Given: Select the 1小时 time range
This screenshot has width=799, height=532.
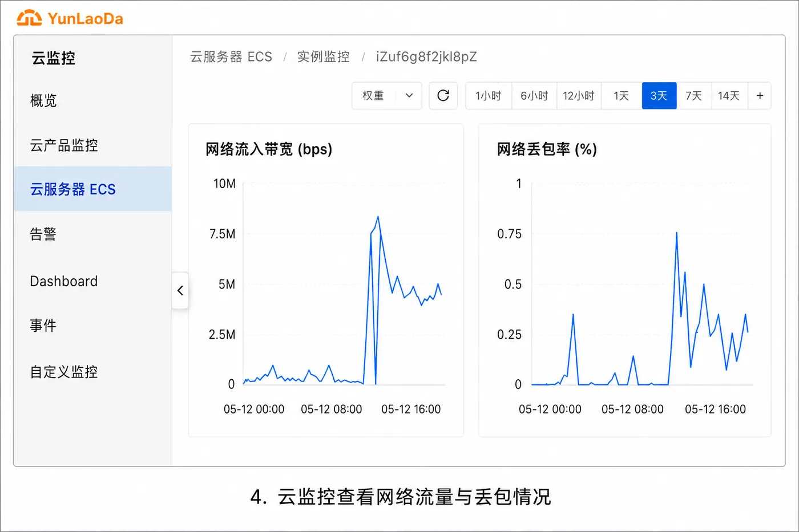Looking at the screenshot, I should pyautogui.click(x=489, y=96).
